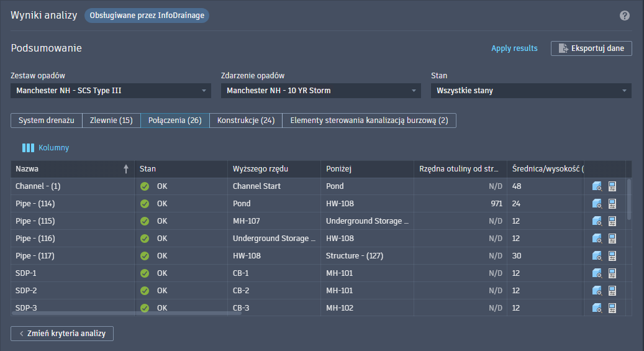Open the help question mark icon
644x351 pixels.
(x=625, y=16)
